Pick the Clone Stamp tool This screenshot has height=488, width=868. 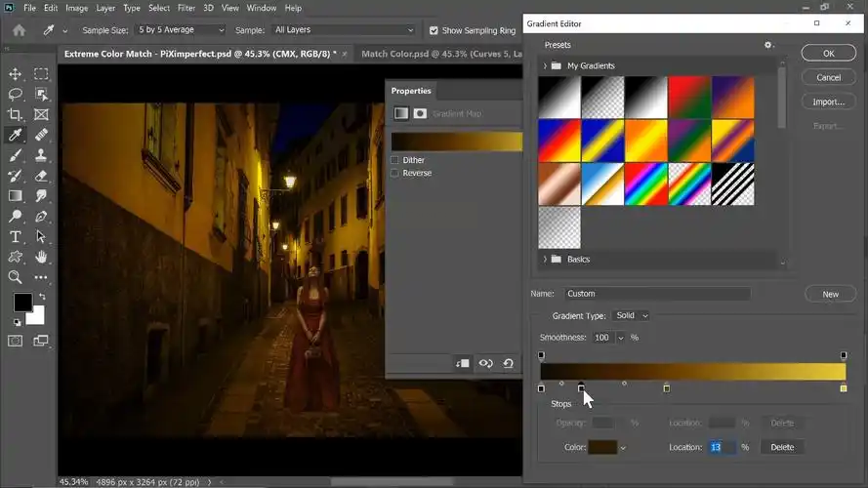coord(41,155)
